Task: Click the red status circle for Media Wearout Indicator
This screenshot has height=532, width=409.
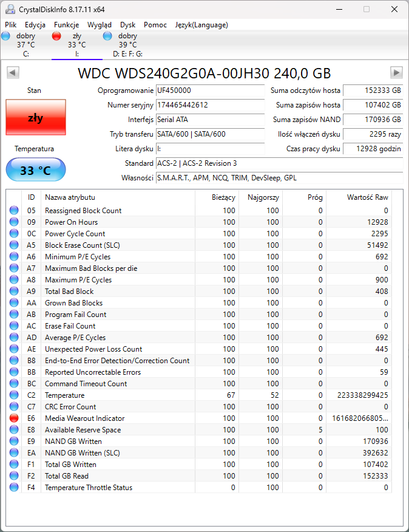Action: [14, 418]
